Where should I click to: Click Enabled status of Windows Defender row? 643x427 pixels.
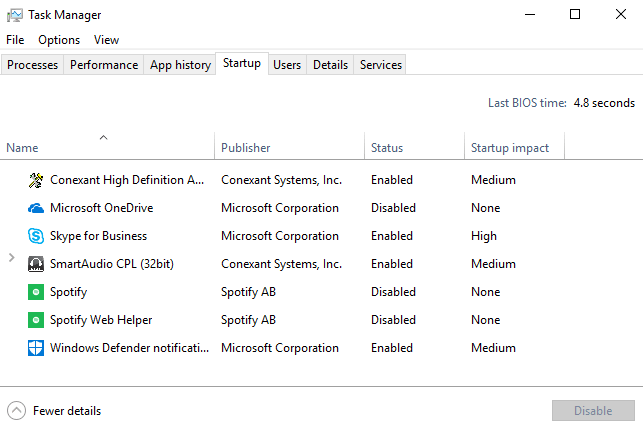[x=392, y=348]
